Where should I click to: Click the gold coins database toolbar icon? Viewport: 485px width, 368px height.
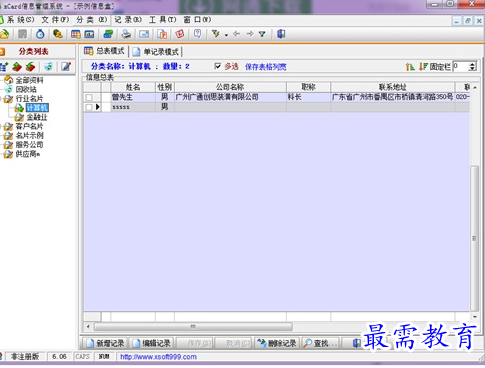pyautogui.click(x=58, y=34)
